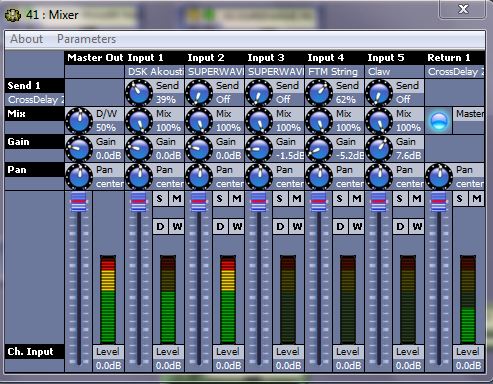Click the Input 2 Gain knob
493x384 pixels.
tap(199, 149)
